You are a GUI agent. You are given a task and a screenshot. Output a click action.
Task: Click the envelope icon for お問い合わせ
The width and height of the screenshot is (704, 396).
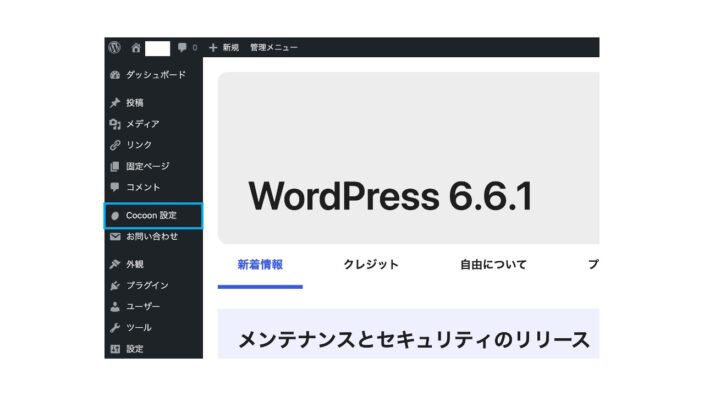[x=115, y=237]
